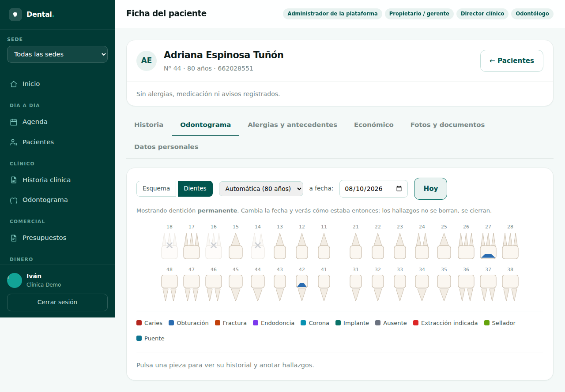Select lower molar tooth 36
The width and height of the screenshot is (565, 392).
tap(466, 288)
